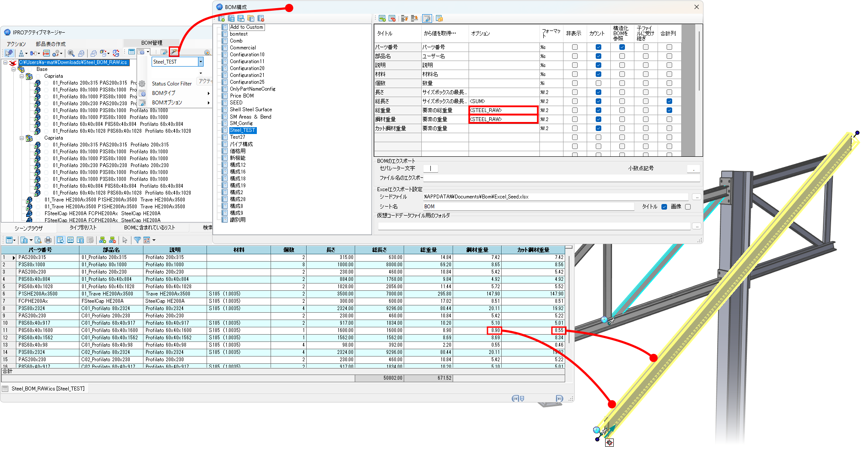868x451 pixels.
Task: Click the selection cursor tool in IPRO toolbar
Action: 9,53
